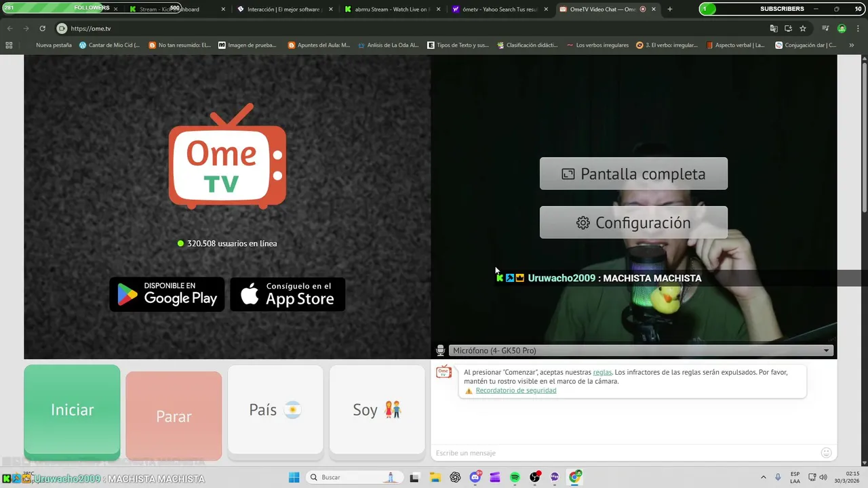Image resolution: width=868 pixels, height=488 pixels.
Task: Click the taskbar microphone tray icon
Action: [778, 477]
